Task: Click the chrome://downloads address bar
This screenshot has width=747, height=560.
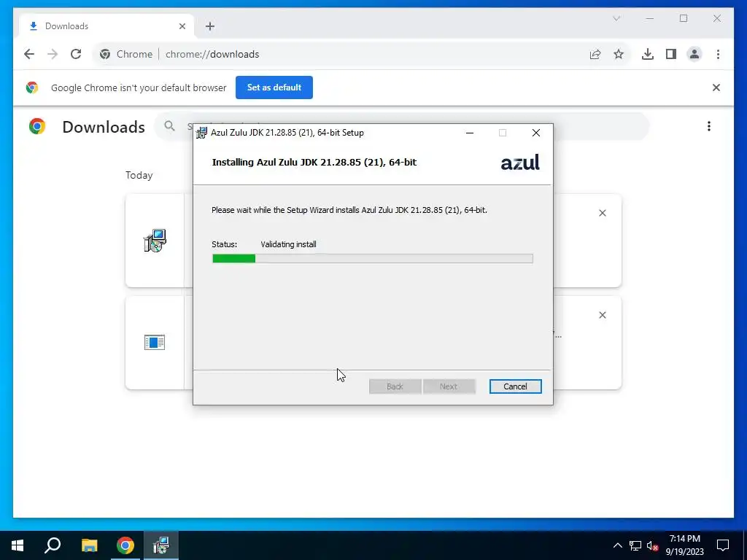Action: click(362, 54)
